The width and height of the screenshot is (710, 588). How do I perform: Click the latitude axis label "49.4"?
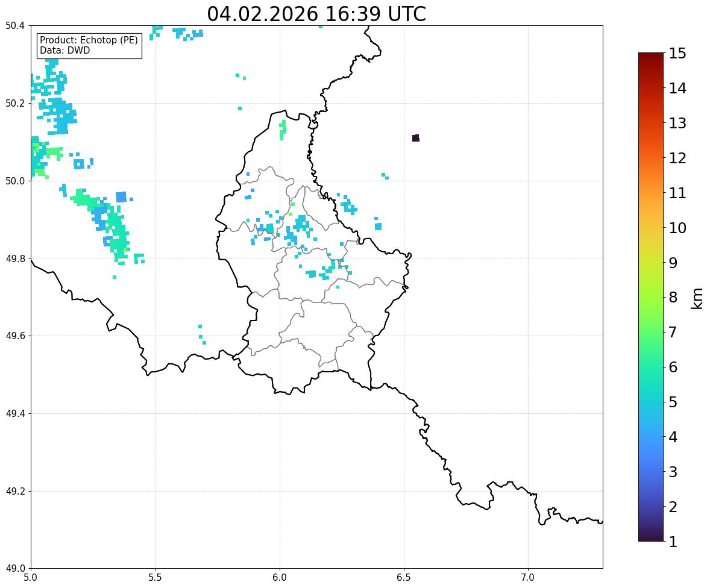[15, 414]
